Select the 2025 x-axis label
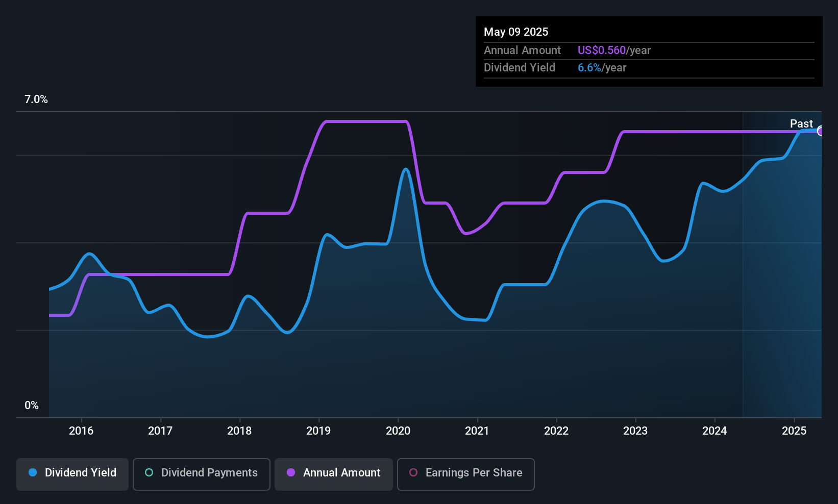 (794, 431)
